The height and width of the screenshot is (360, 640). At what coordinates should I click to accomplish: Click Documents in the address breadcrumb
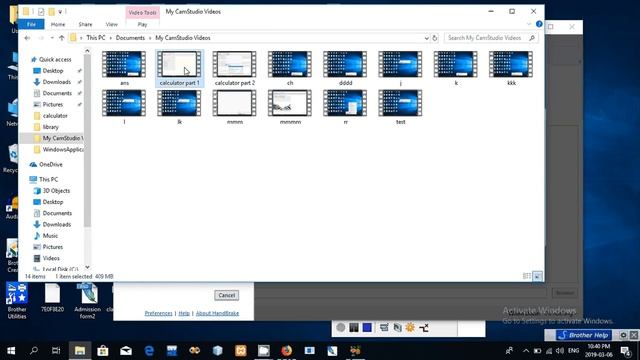click(x=130, y=38)
